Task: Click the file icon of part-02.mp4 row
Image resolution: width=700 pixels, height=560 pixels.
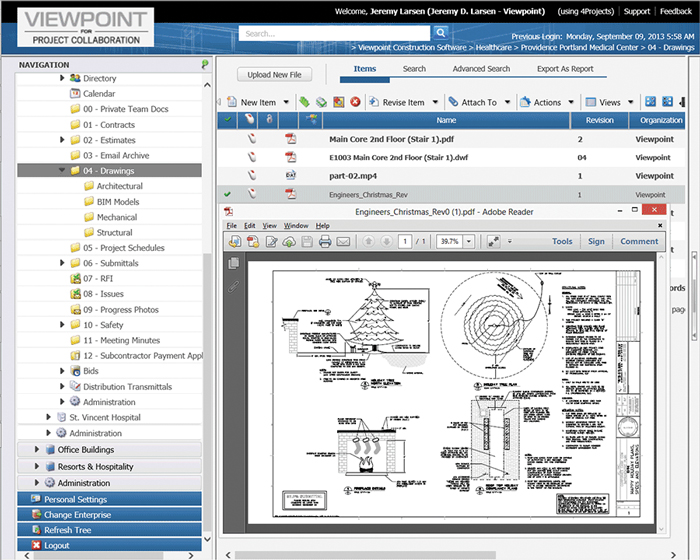Action: pyautogui.click(x=291, y=176)
